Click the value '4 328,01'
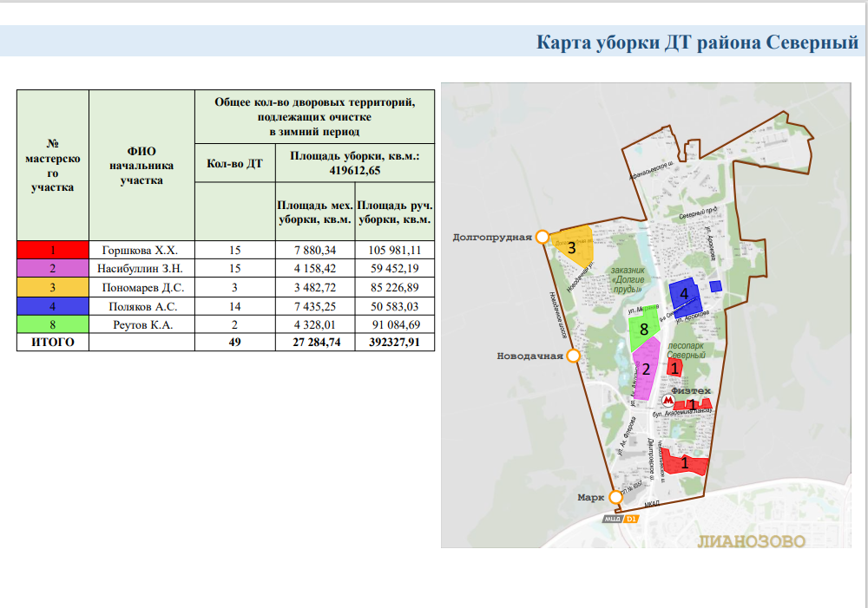868x608 pixels. point(315,324)
